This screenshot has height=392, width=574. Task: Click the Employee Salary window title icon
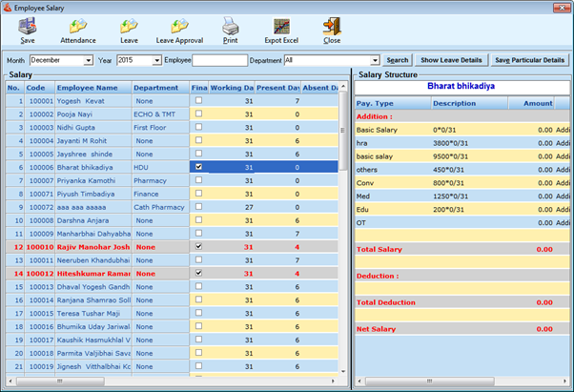tap(8, 7)
